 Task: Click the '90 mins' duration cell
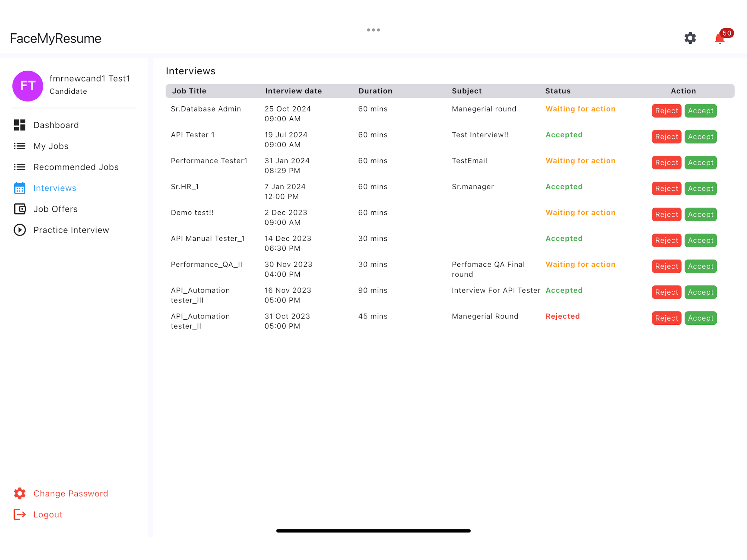pyautogui.click(x=373, y=290)
